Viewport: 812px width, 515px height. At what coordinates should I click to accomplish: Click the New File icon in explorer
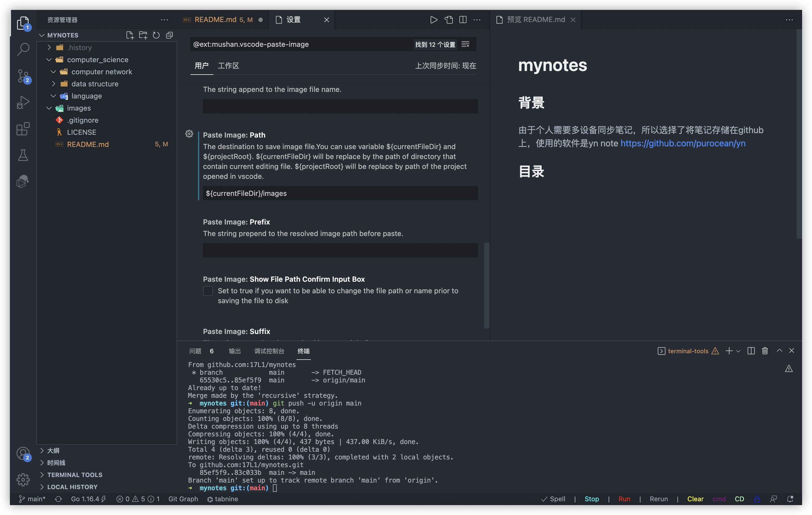coord(130,35)
